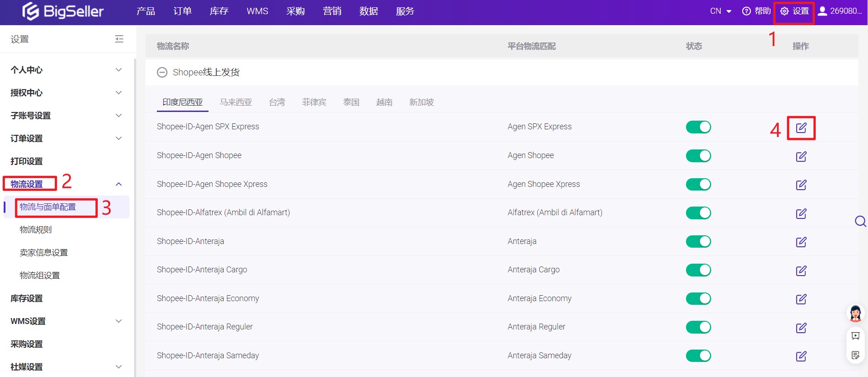The image size is (868, 377).
Task: Edit Shopee-ID-Anteraja Economy logistics
Action: coord(801,299)
